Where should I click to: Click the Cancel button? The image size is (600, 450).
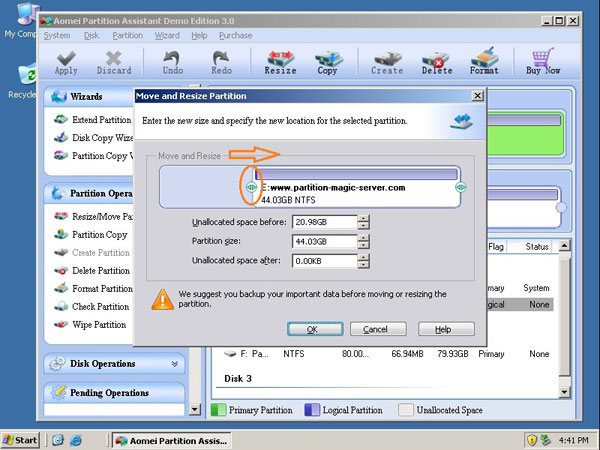point(377,329)
